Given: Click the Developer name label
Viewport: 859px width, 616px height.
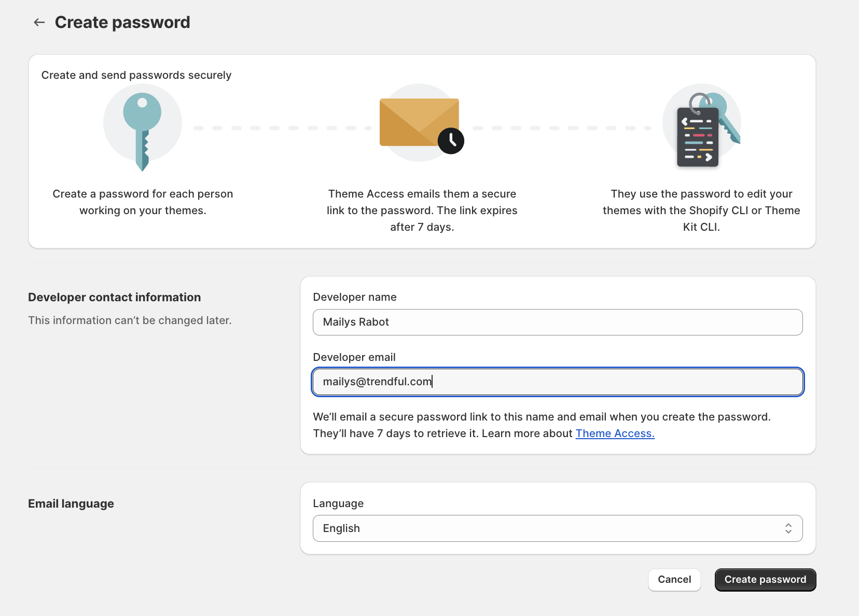Looking at the screenshot, I should click(355, 297).
